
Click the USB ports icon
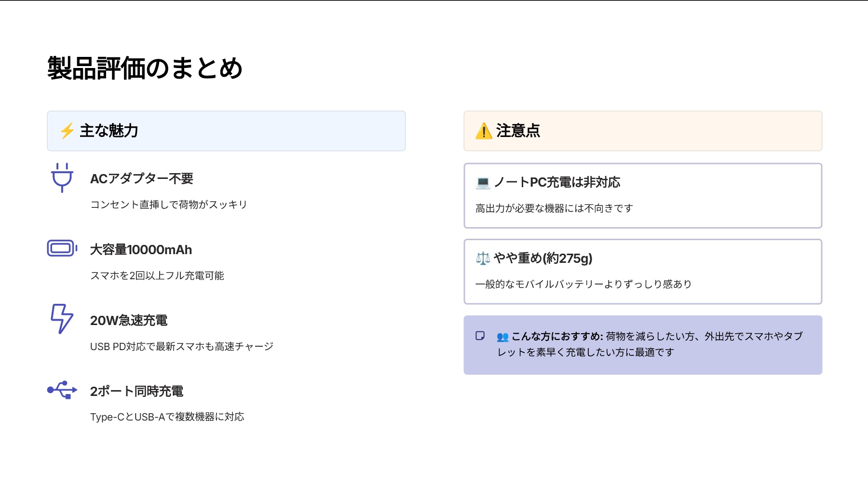[x=62, y=390]
